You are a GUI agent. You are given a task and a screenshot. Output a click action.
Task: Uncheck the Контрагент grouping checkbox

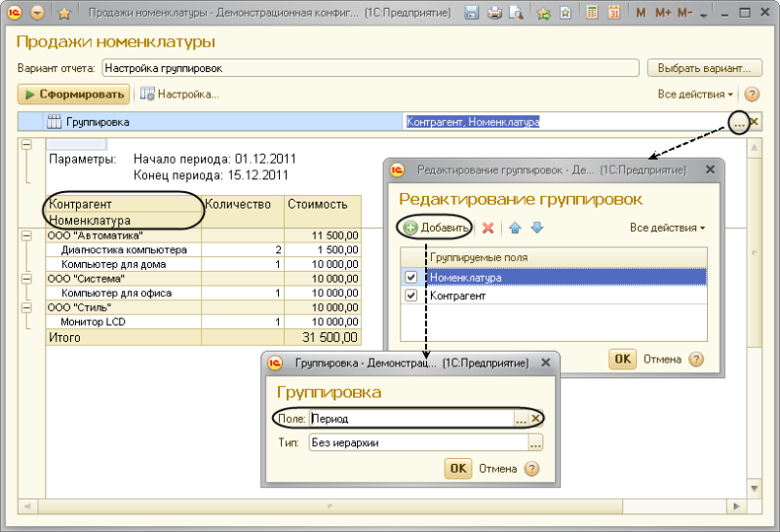click(x=411, y=295)
